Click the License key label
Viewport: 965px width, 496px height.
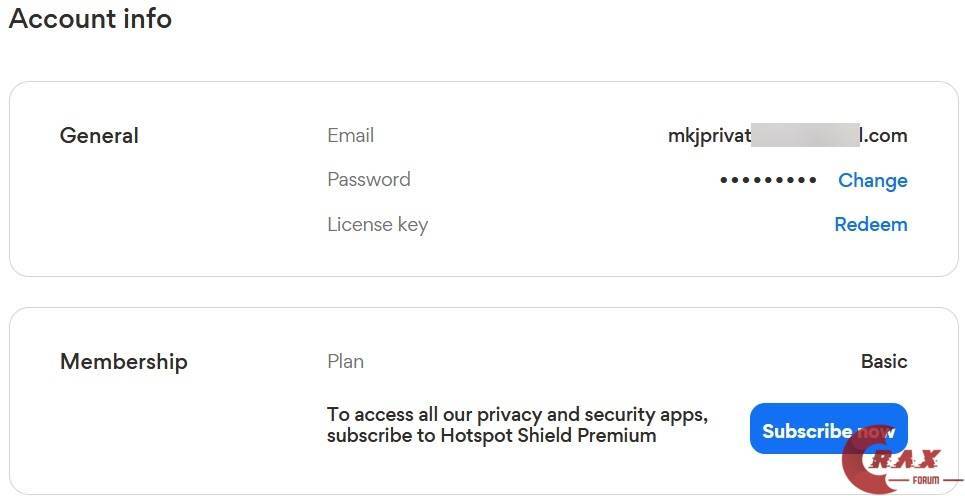(x=377, y=224)
